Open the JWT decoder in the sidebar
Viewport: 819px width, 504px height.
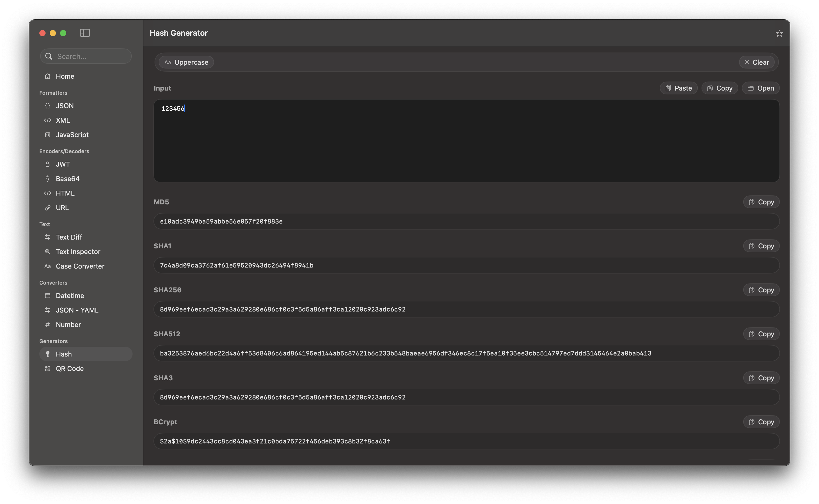(x=63, y=164)
